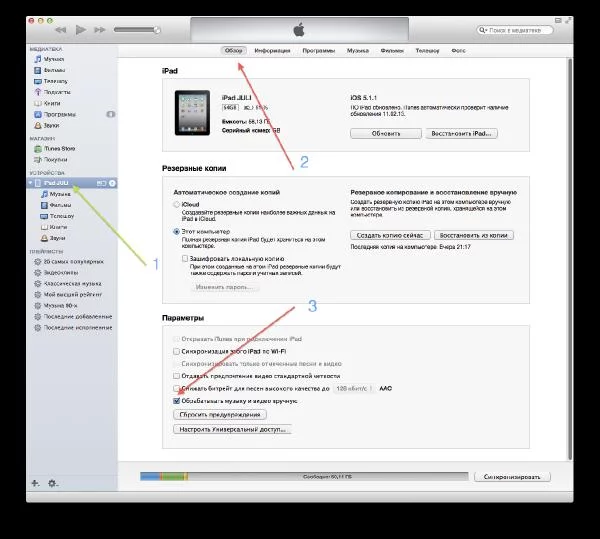Click Восстановить из копии button
The image size is (600, 539).
pyautogui.click(x=474, y=235)
